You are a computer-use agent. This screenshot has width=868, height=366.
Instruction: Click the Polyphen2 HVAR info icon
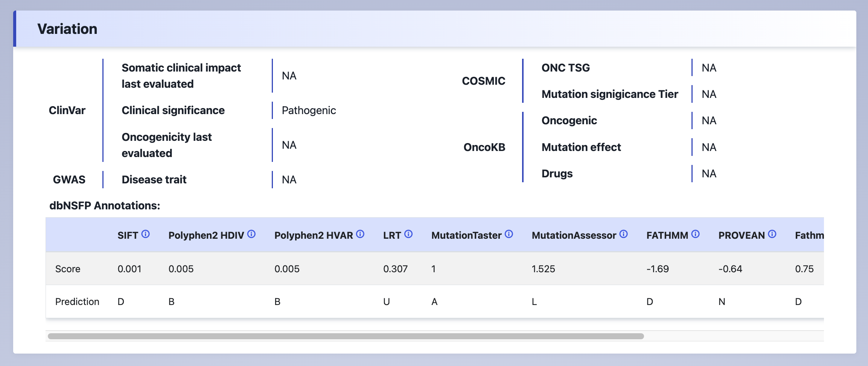tap(360, 234)
